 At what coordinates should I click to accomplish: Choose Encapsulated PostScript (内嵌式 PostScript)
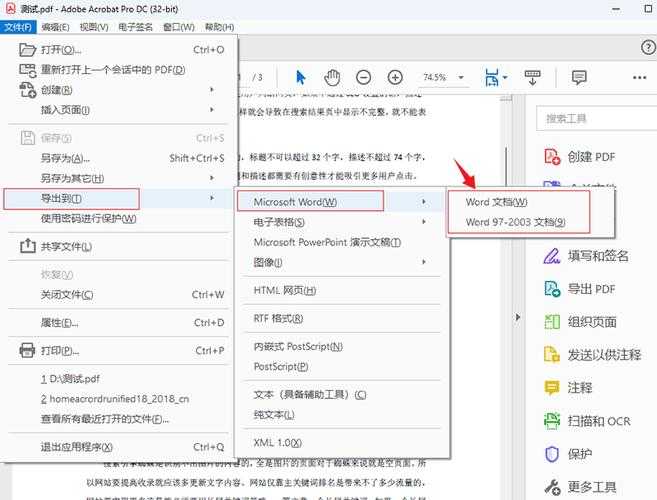tap(298, 347)
